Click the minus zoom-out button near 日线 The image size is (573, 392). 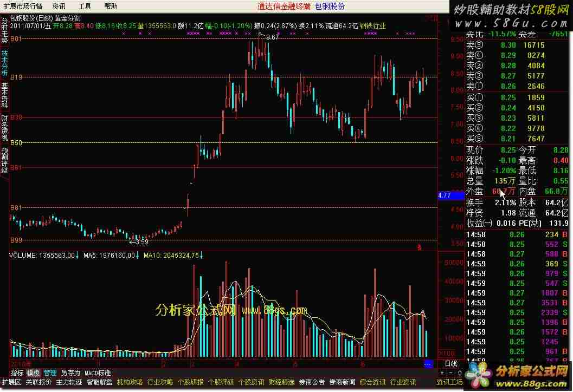click(450, 373)
